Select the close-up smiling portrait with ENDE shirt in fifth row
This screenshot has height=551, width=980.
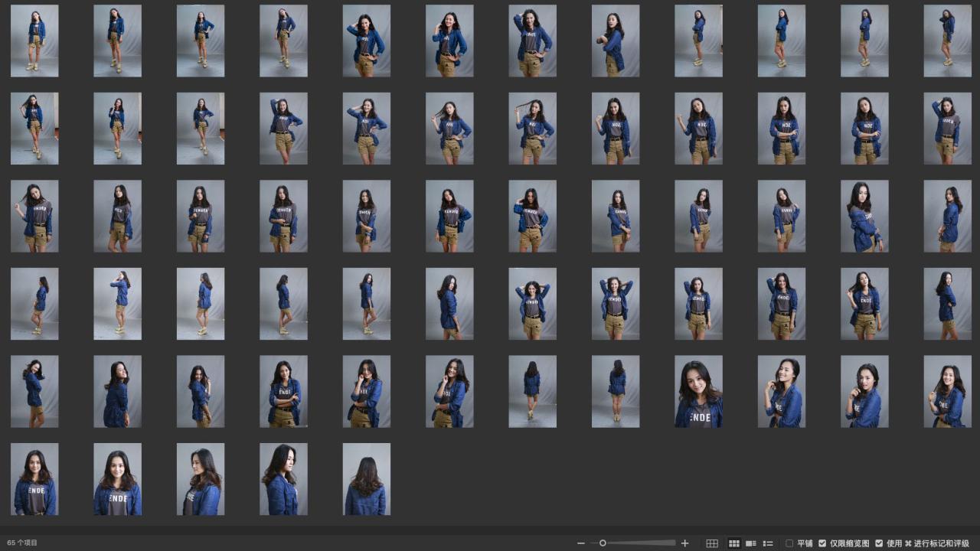(698, 392)
